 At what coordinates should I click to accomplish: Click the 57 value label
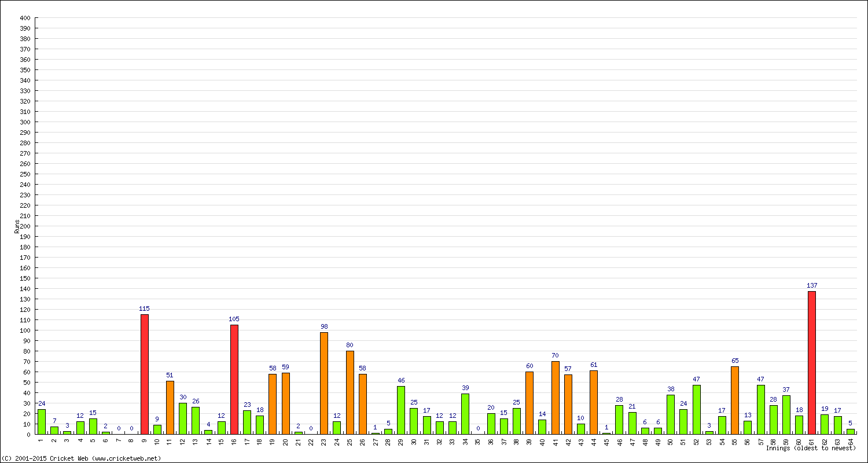tap(568, 369)
